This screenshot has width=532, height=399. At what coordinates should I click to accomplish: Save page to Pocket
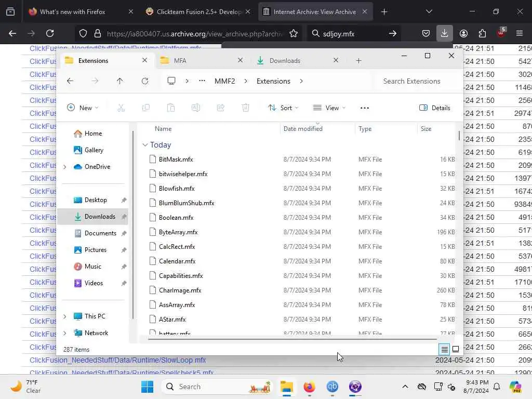pos(426,33)
